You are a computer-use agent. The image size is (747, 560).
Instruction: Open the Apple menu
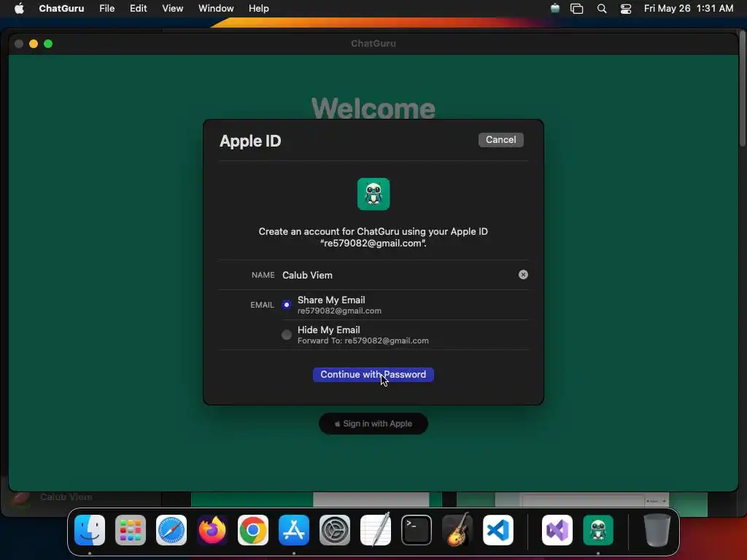coord(19,8)
